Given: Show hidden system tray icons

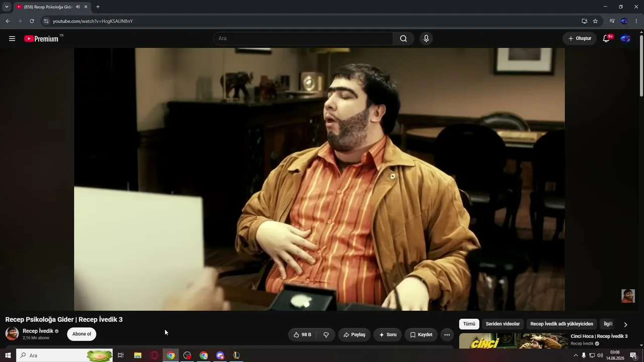Looking at the screenshot, I should 576,355.
